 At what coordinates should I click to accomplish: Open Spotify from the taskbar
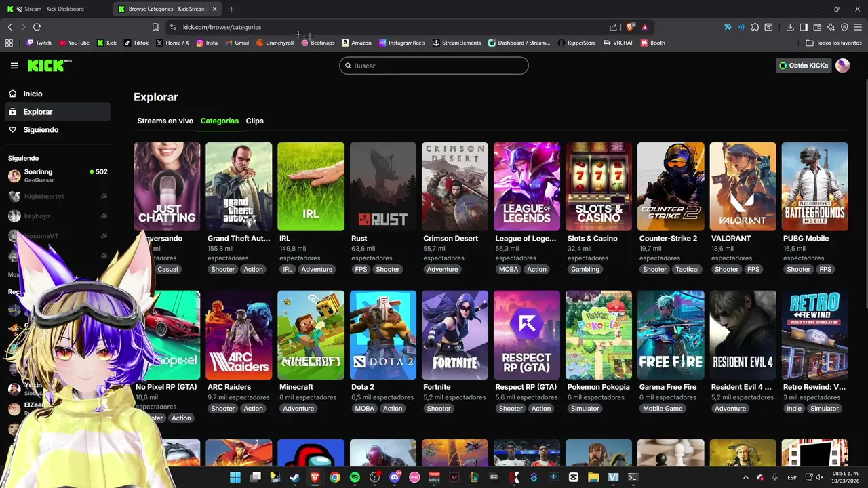click(x=355, y=477)
